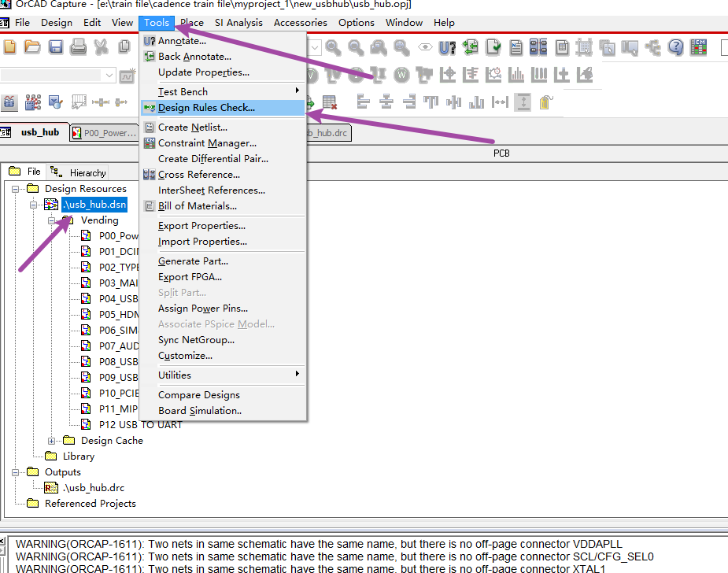Select the Library folder in the tree

[79, 457]
